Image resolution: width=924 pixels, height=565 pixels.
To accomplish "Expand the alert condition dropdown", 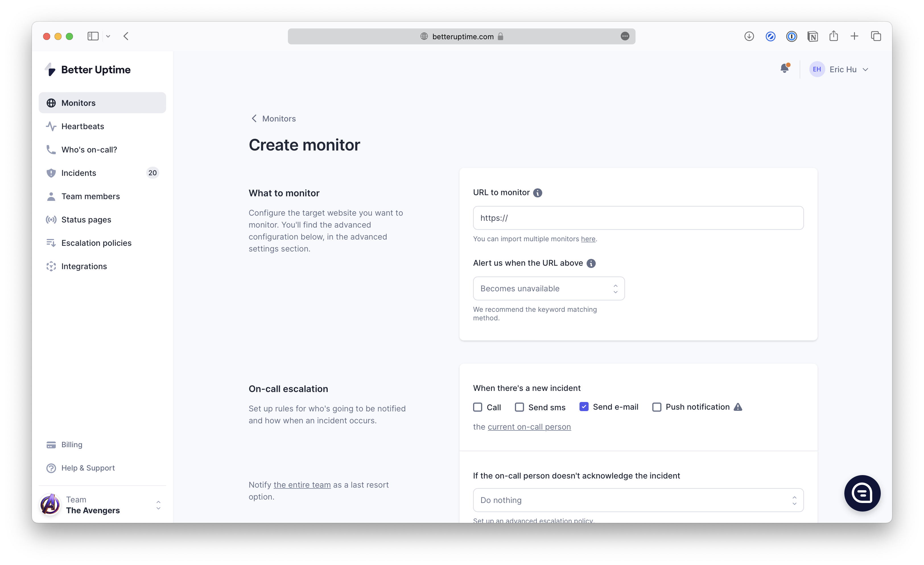I will point(548,288).
